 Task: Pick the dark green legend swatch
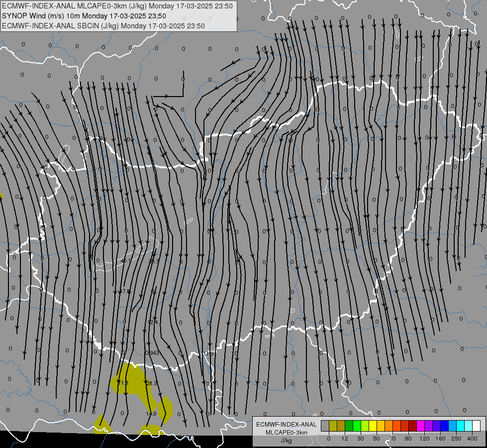pyautogui.click(x=349, y=426)
